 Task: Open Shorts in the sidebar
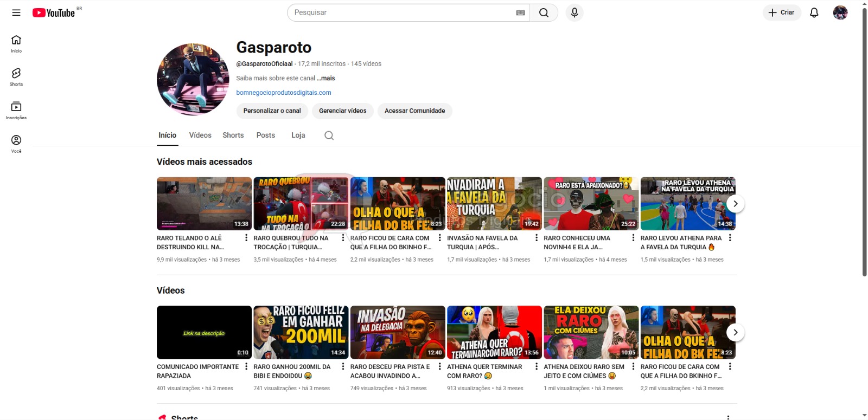click(16, 76)
